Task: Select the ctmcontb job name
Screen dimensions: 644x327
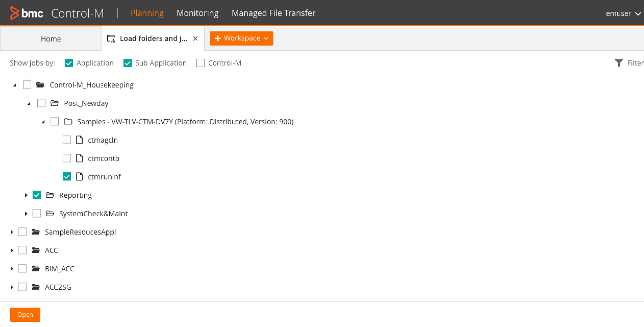Action: (104, 158)
